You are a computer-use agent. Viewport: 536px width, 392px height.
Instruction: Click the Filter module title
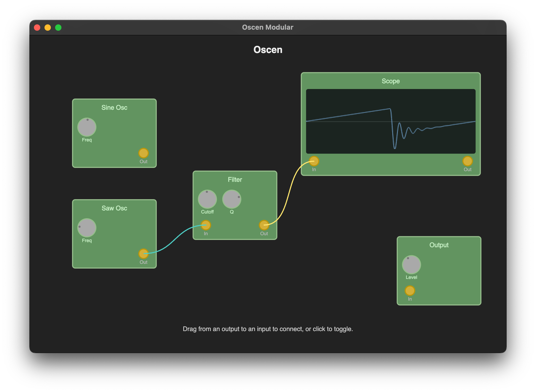tap(235, 180)
